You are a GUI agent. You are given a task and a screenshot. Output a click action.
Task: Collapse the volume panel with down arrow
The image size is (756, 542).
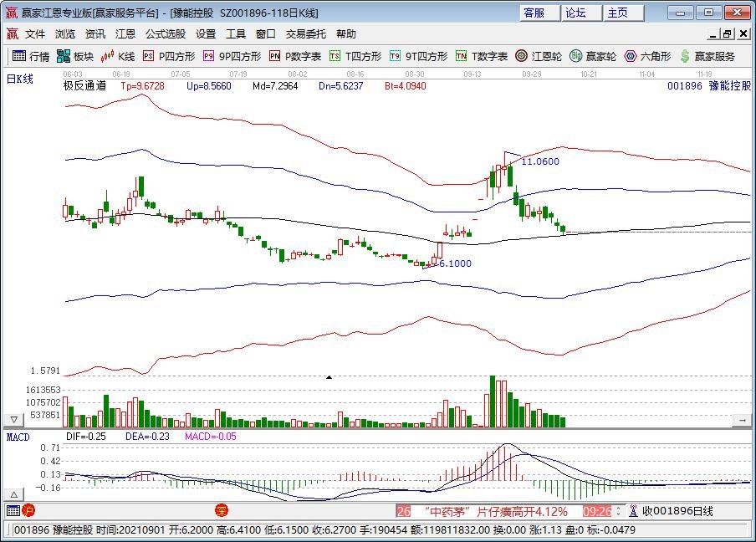click(13, 419)
